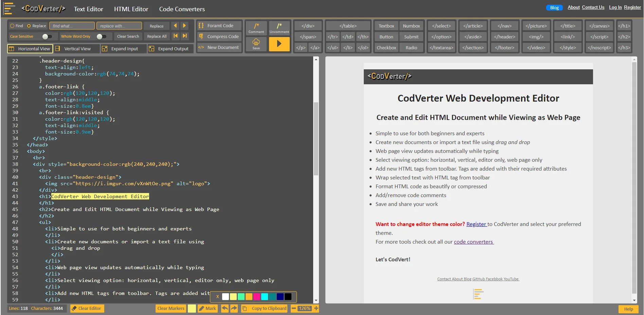Screen dimensions: 644x315
Task: Pick the pink marker color swatch
Action: [x=256, y=297]
